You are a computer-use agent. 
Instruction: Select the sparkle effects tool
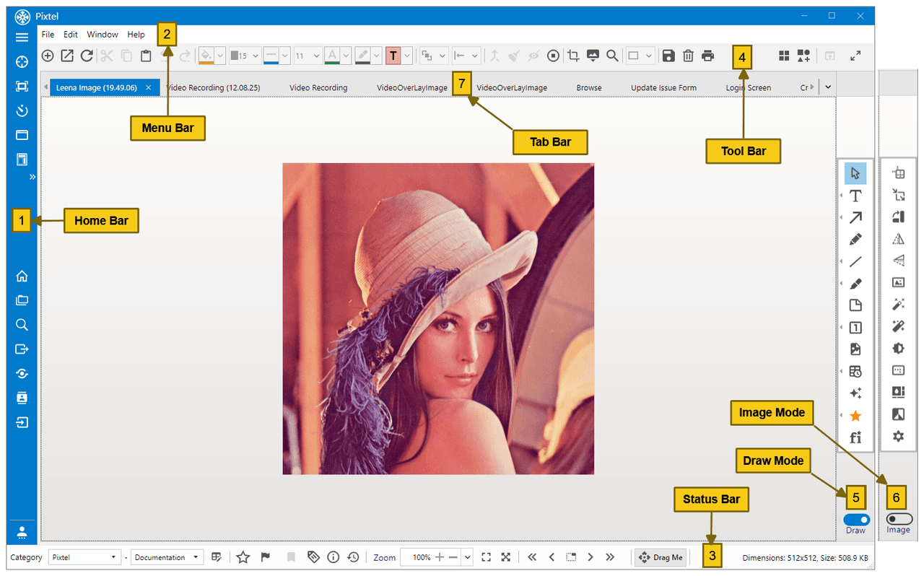pos(855,393)
